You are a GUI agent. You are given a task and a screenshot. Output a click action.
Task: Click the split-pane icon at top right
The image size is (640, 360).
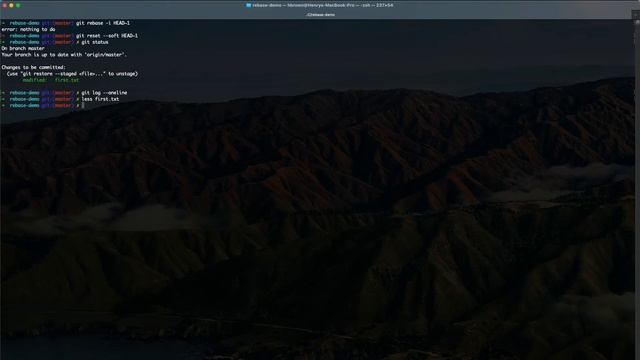[636, 15]
